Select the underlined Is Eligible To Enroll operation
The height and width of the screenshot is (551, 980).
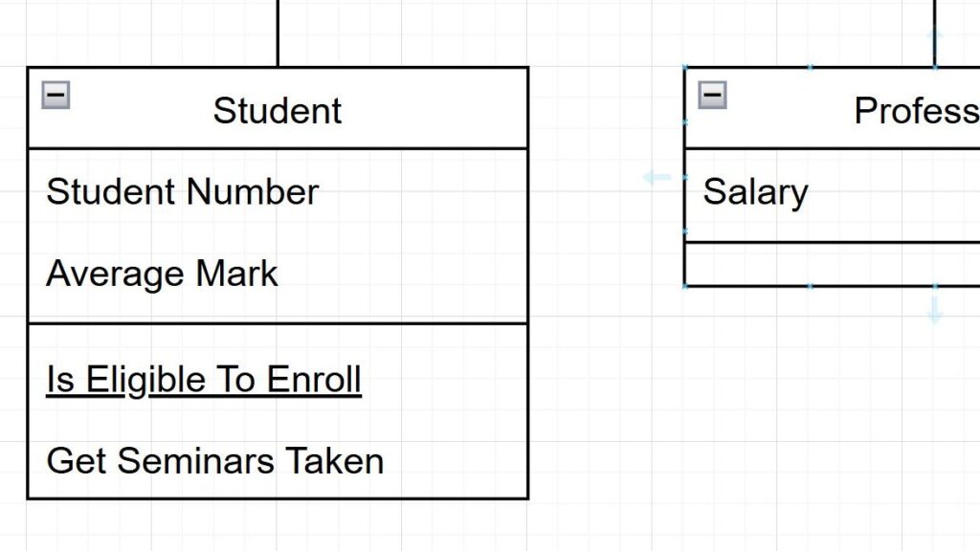[204, 379]
